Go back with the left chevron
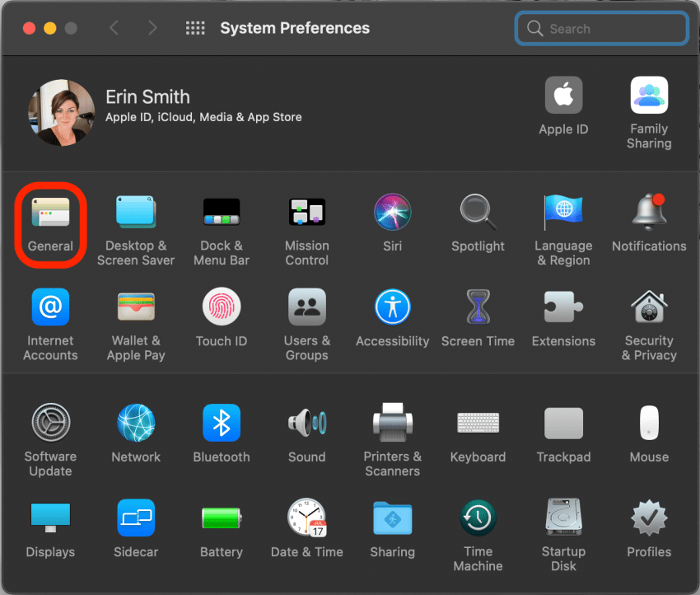Viewport: 700px width, 595px height. (114, 28)
